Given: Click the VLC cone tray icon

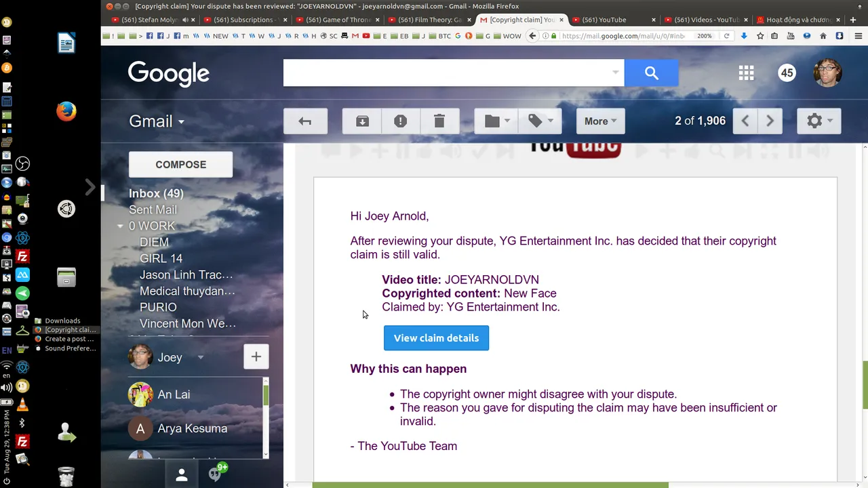Looking at the screenshot, I should pyautogui.click(x=22, y=405).
